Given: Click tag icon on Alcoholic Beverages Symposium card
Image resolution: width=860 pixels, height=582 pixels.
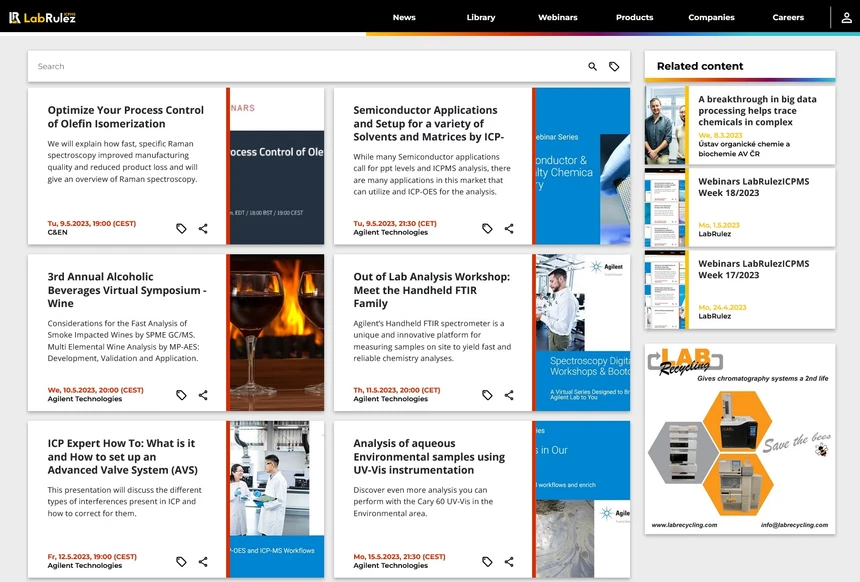Looking at the screenshot, I should 181,395.
